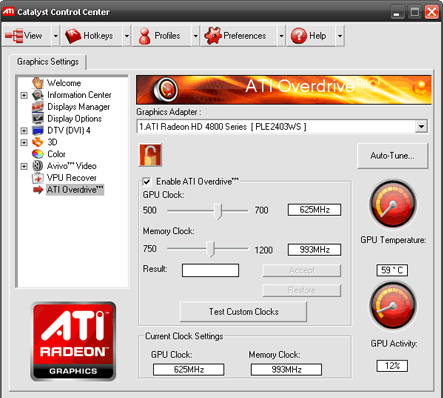443x398 pixels.
Task: Close the Catalyst Control Center window
Action: [x=431, y=12]
